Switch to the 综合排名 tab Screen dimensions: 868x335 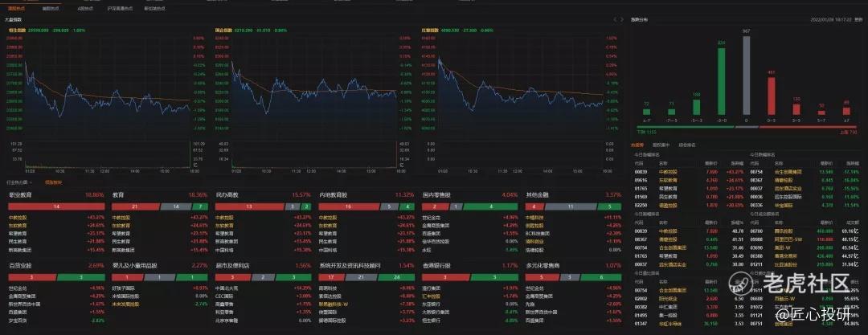pos(687,145)
